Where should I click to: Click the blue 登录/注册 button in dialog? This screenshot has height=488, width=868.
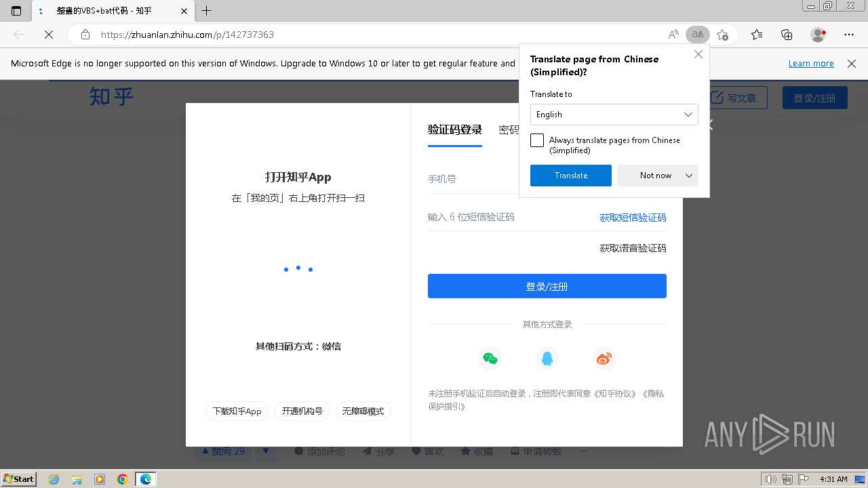pyautogui.click(x=547, y=286)
